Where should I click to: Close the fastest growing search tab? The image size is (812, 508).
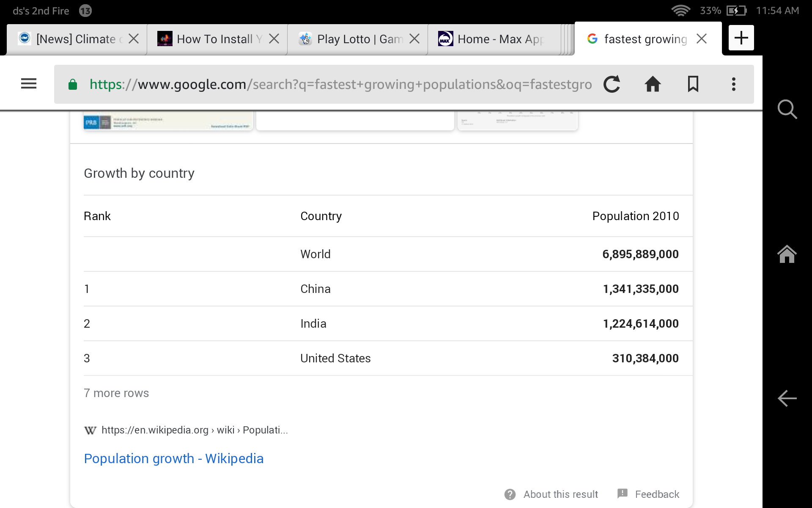pos(702,39)
